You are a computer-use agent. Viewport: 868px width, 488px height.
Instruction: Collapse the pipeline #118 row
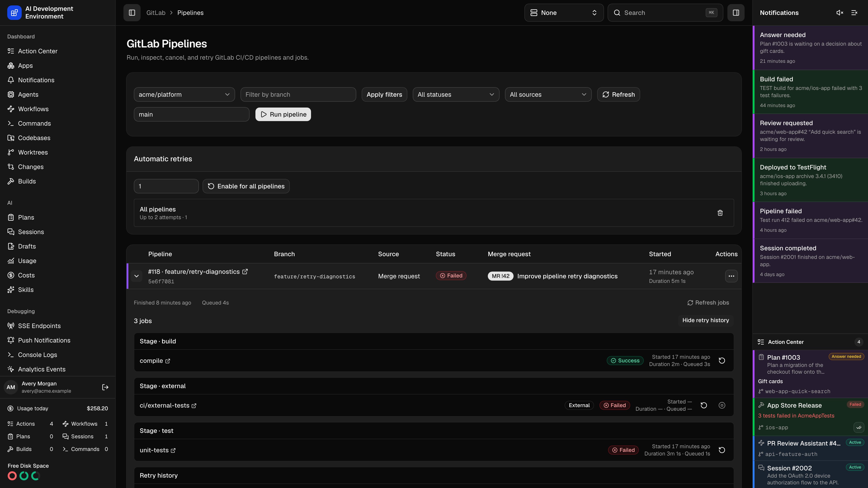click(137, 276)
